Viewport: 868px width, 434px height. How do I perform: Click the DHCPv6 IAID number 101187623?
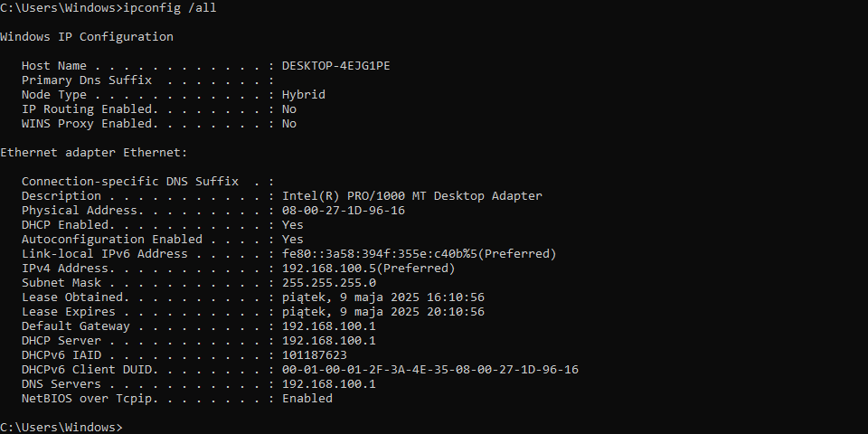click(x=315, y=354)
